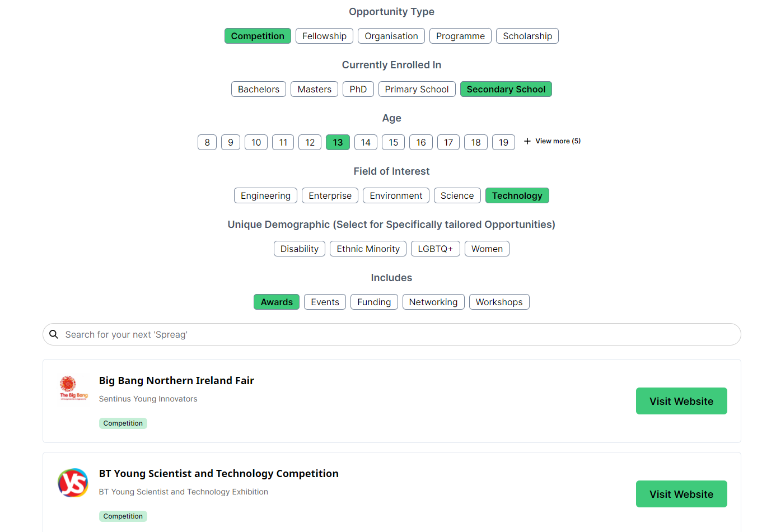Viewport: 776px width, 532px height.
Task: Select age 15 filter
Action: pos(393,142)
